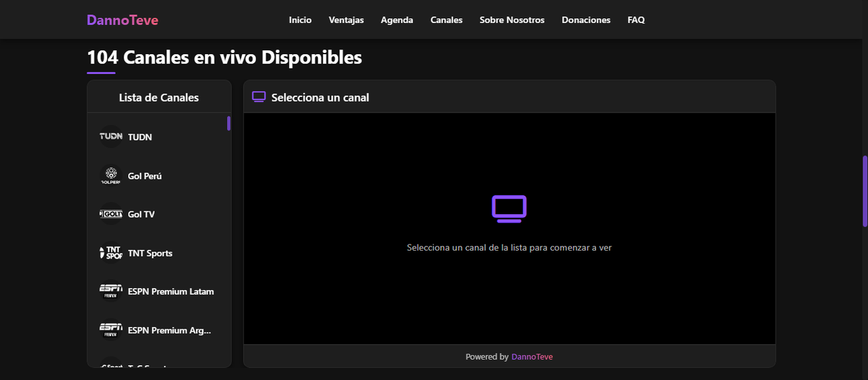The height and width of the screenshot is (380, 868).
Task: Click the Gol TV channel logo
Action: [111, 214]
